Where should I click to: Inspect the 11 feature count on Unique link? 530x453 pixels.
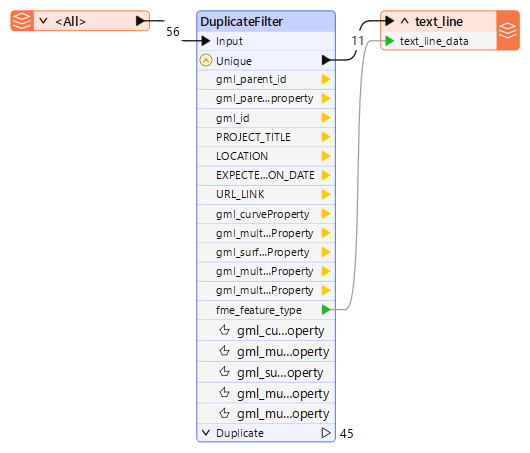(358, 41)
